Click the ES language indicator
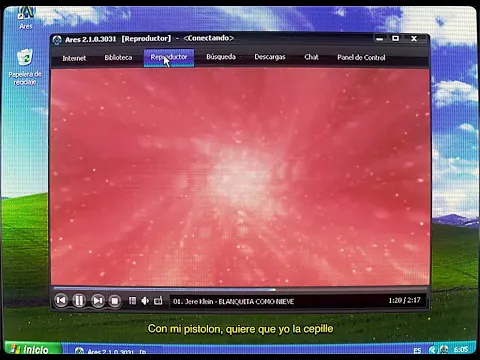The image size is (480, 360). [x=417, y=350]
